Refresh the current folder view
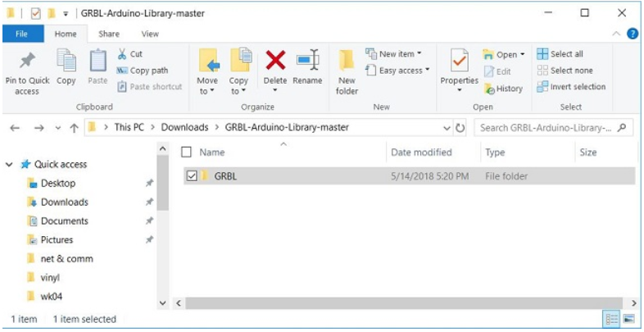Screen dimensions: 644x332 tap(460, 128)
